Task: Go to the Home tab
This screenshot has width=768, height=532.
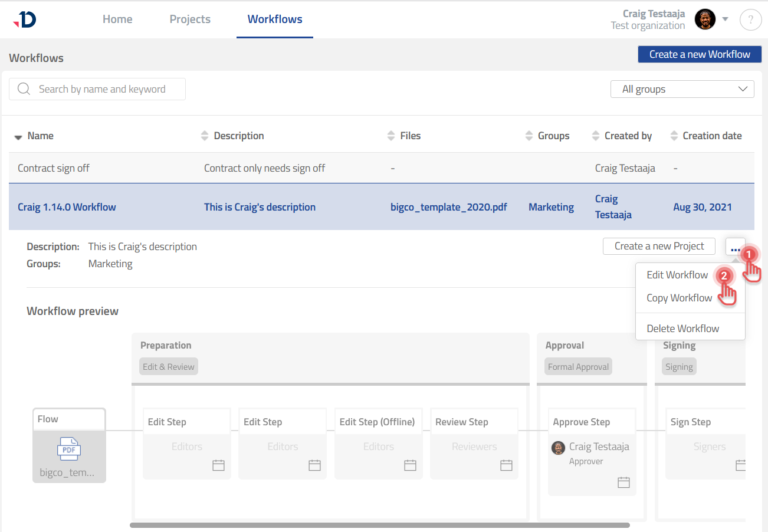Action: (117, 19)
